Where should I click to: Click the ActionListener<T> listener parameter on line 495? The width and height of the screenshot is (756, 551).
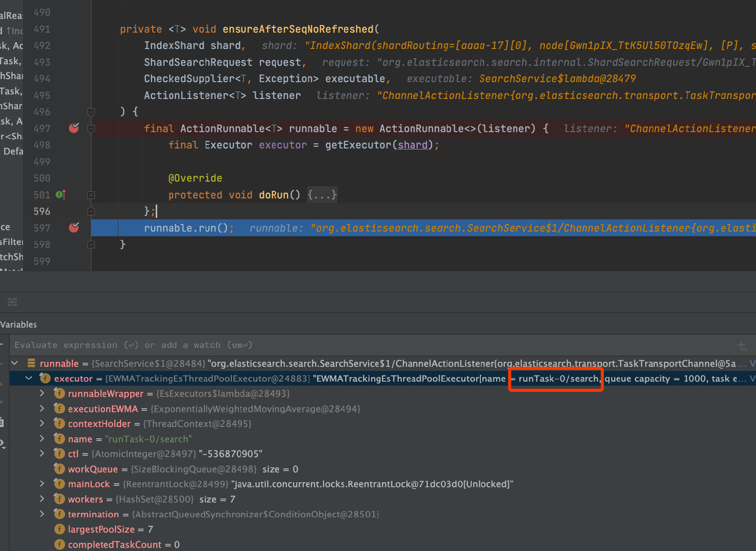click(x=222, y=95)
